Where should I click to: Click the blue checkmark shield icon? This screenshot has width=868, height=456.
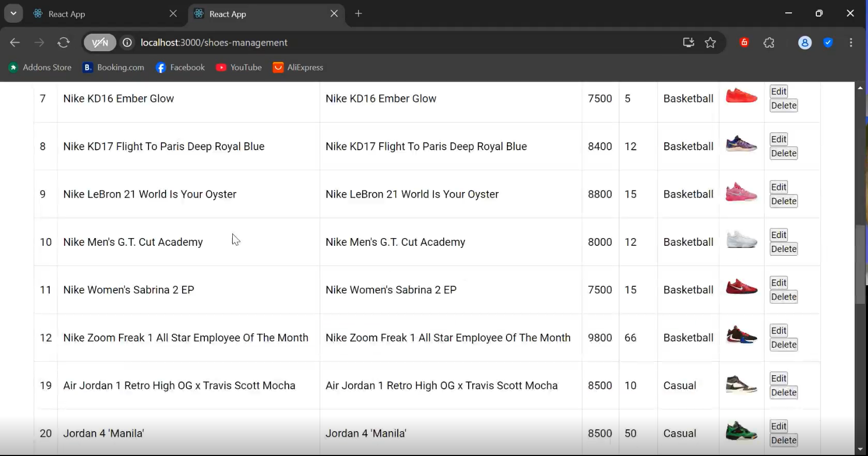coord(828,42)
